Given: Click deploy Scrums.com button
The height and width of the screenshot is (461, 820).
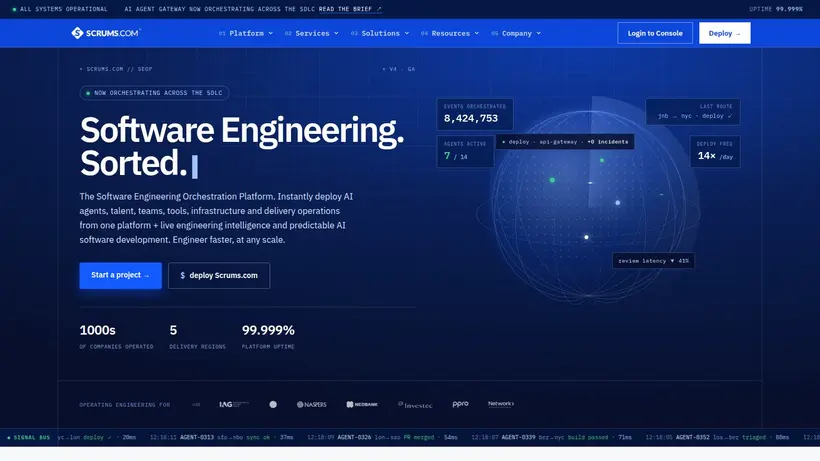Looking at the screenshot, I should pos(219,275).
